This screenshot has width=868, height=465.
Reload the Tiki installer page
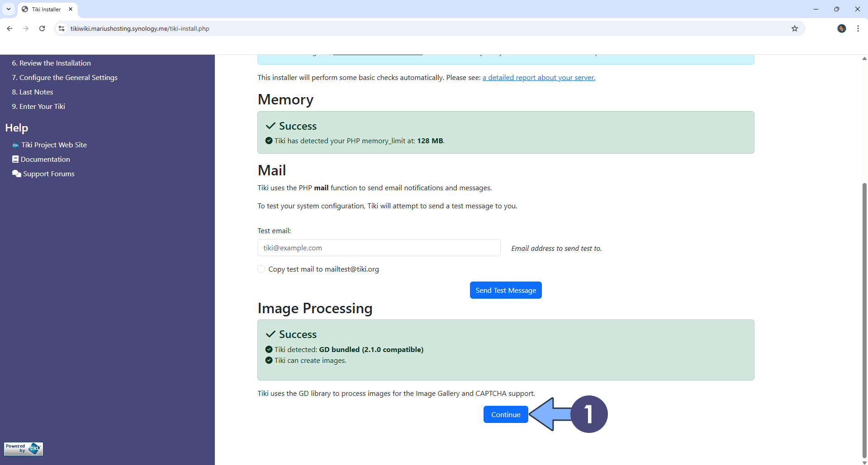[x=42, y=28]
